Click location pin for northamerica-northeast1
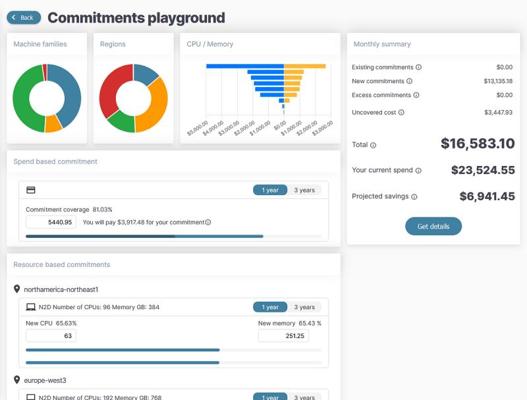This screenshot has width=527, height=400. click(17, 289)
